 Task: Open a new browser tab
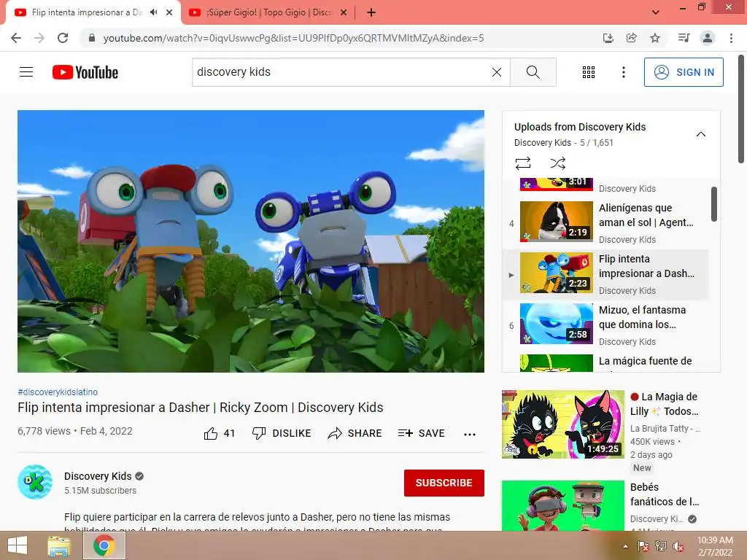point(371,12)
